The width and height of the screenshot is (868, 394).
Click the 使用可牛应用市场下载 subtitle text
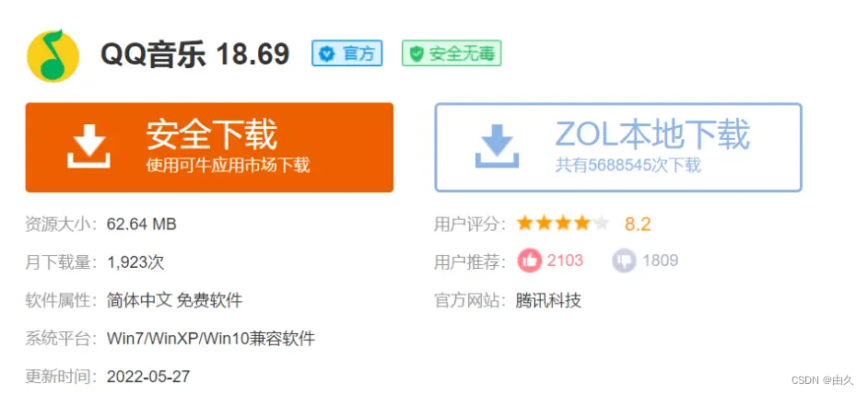[228, 166]
